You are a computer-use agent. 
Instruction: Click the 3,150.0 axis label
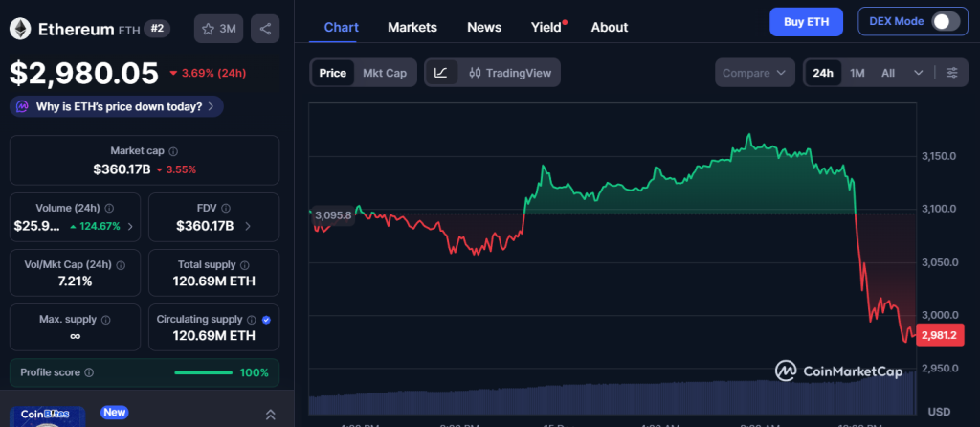click(939, 156)
